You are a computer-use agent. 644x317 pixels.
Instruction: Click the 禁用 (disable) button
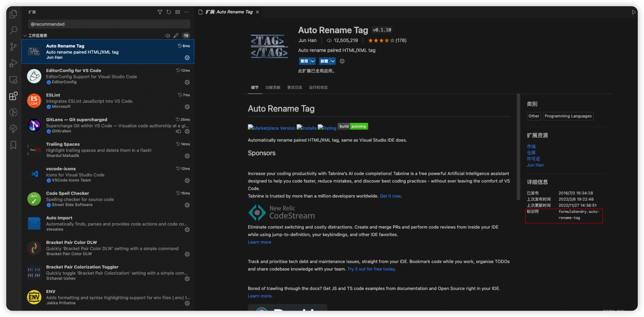[x=304, y=61]
